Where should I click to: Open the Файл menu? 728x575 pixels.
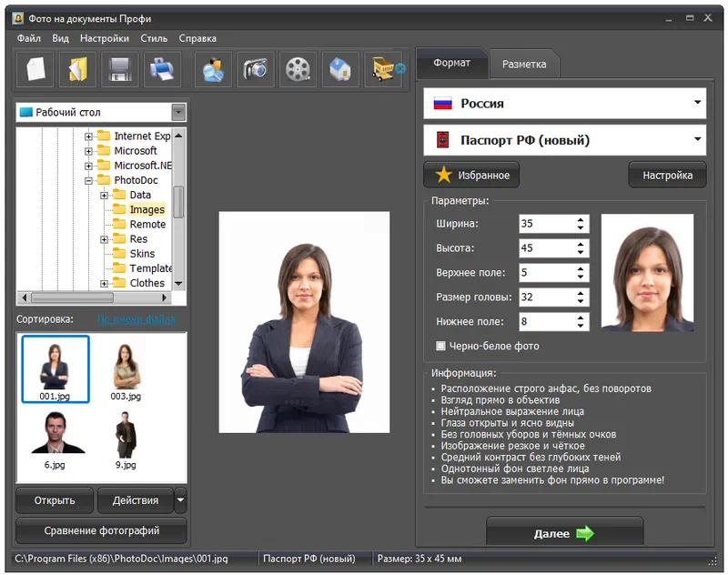pos(29,38)
